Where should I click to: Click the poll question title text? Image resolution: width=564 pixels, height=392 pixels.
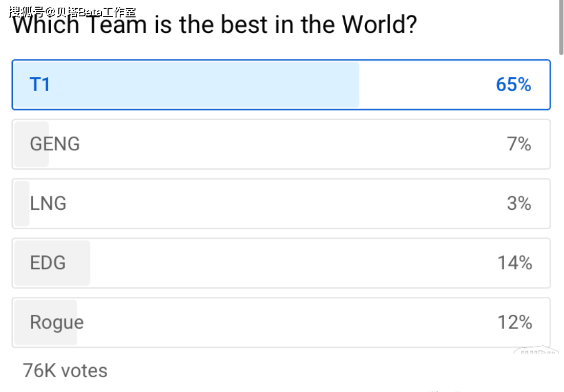214,25
